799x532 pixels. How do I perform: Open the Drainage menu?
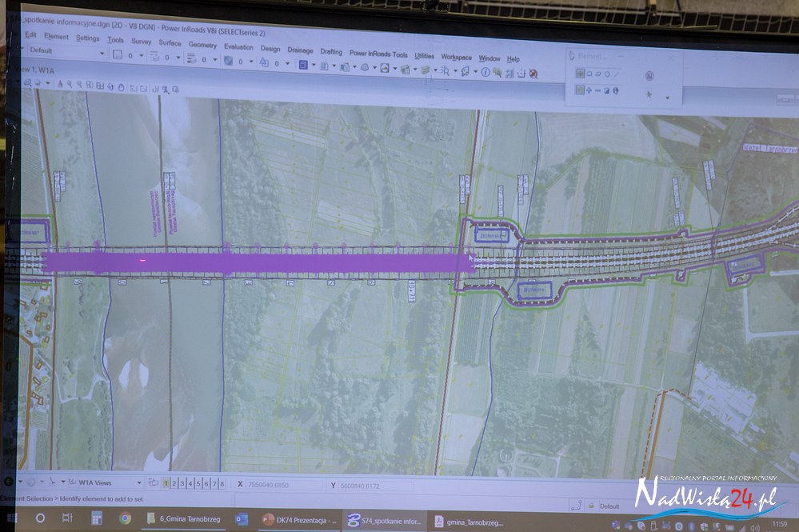[300, 50]
